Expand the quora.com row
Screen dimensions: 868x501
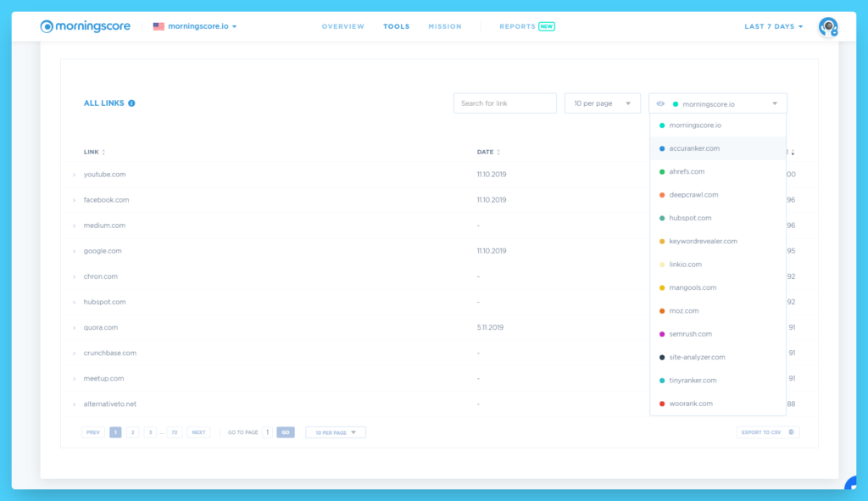pyautogui.click(x=75, y=327)
